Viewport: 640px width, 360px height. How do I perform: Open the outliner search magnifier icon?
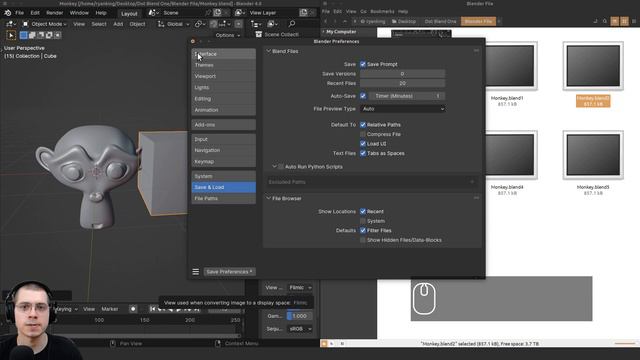click(291, 24)
